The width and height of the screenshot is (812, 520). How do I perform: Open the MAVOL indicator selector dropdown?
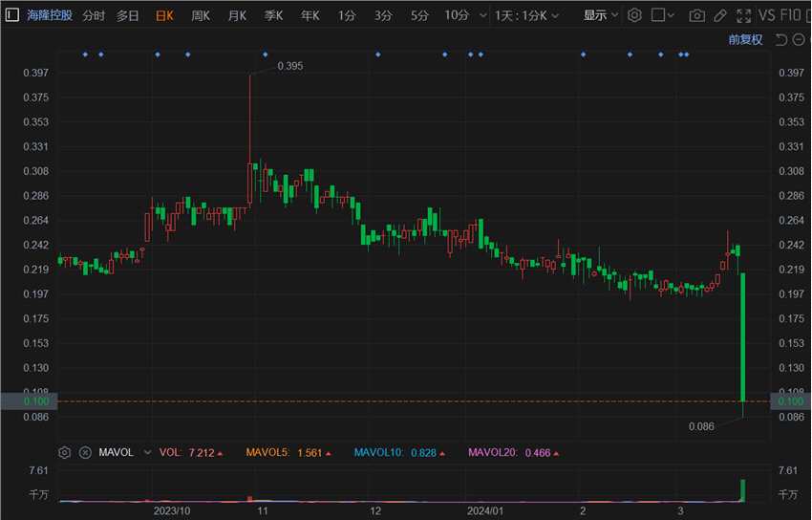click(147, 453)
